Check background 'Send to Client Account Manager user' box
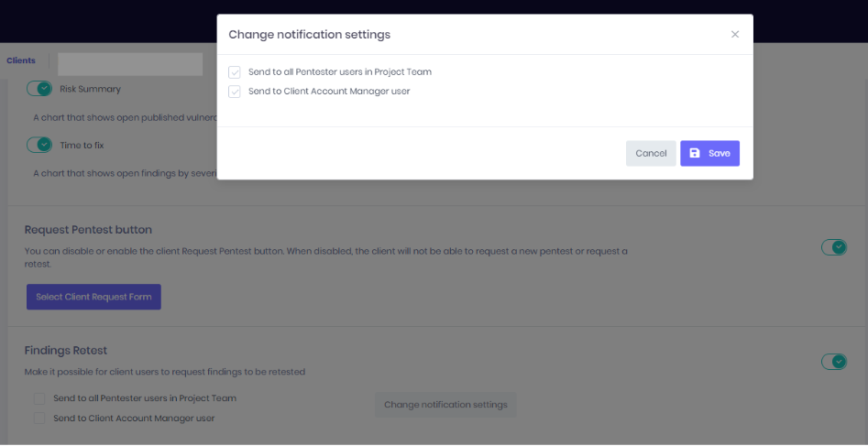 39,419
